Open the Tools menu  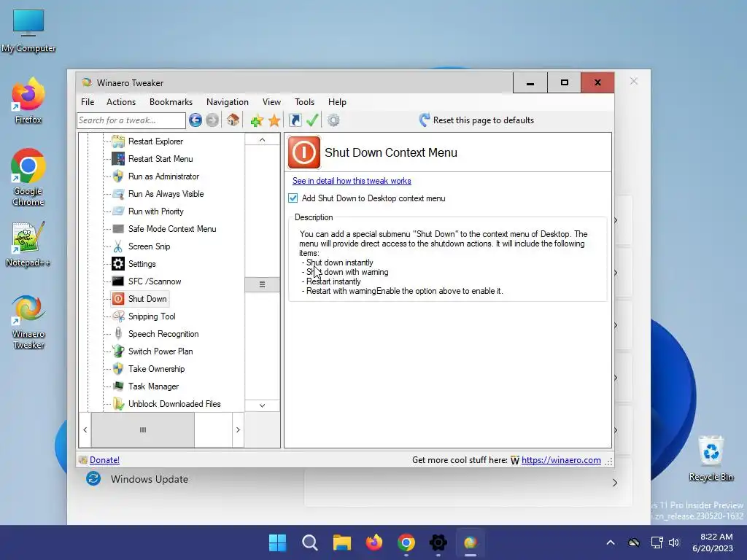[304, 102]
